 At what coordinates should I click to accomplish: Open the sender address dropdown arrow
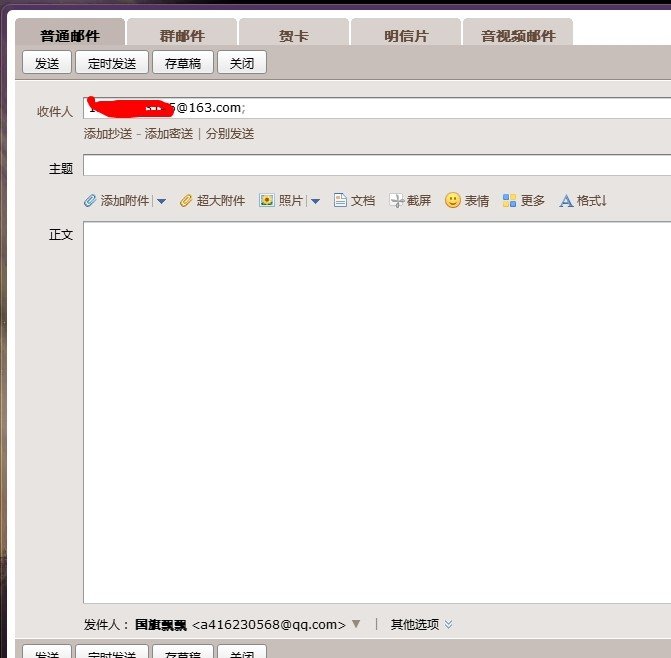356,624
